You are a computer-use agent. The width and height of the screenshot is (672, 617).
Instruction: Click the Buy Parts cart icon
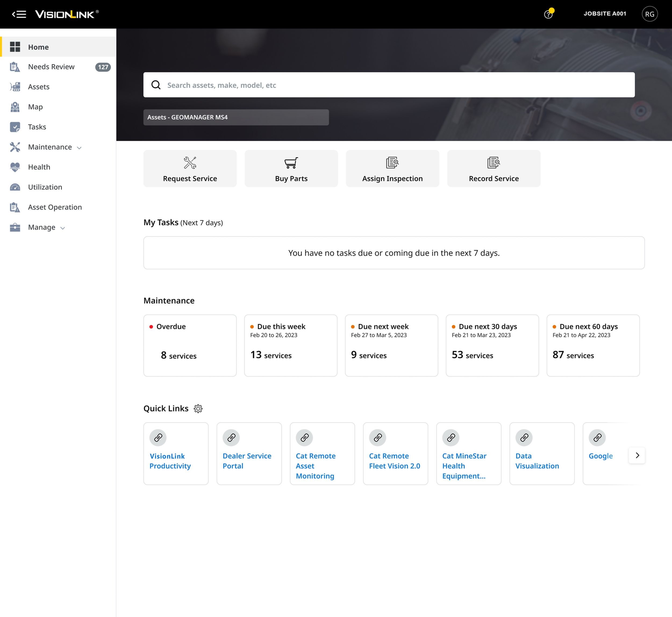click(291, 163)
